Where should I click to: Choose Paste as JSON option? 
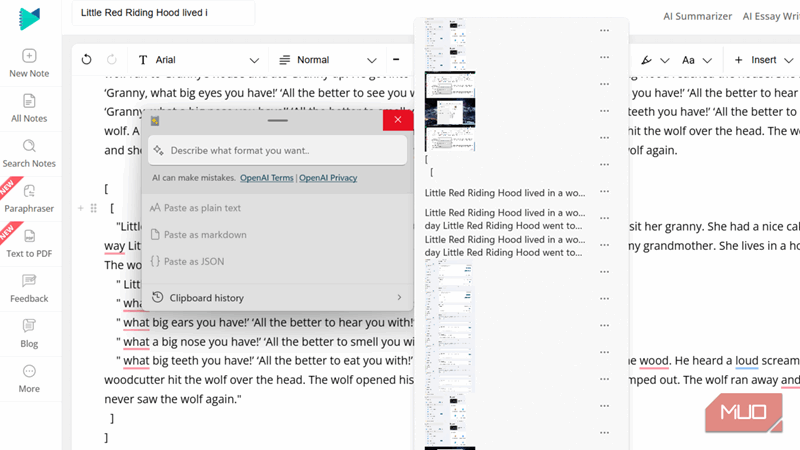tap(194, 261)
